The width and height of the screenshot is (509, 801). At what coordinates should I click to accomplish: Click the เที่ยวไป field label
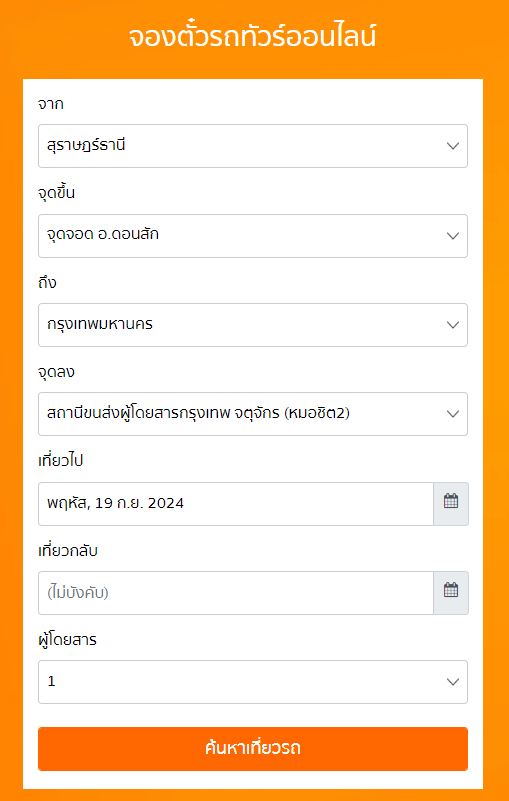[61, 461]
